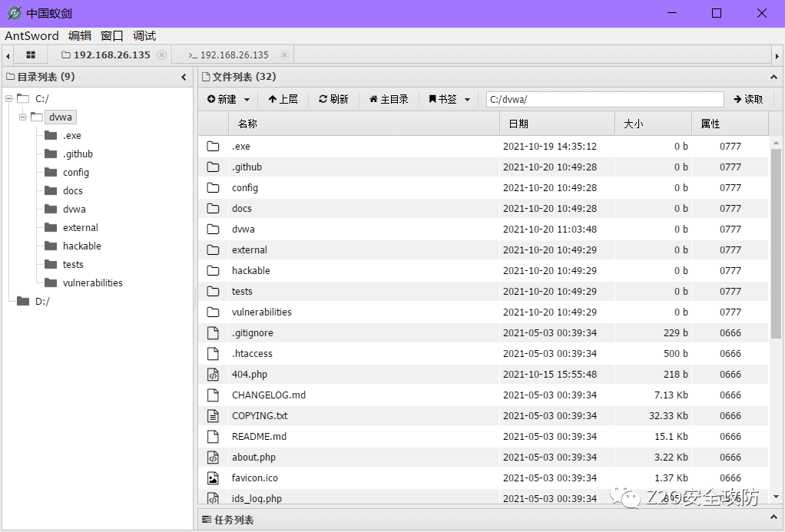Select hackable folder in directory tree
785x532 pixels.
point(82,246)
